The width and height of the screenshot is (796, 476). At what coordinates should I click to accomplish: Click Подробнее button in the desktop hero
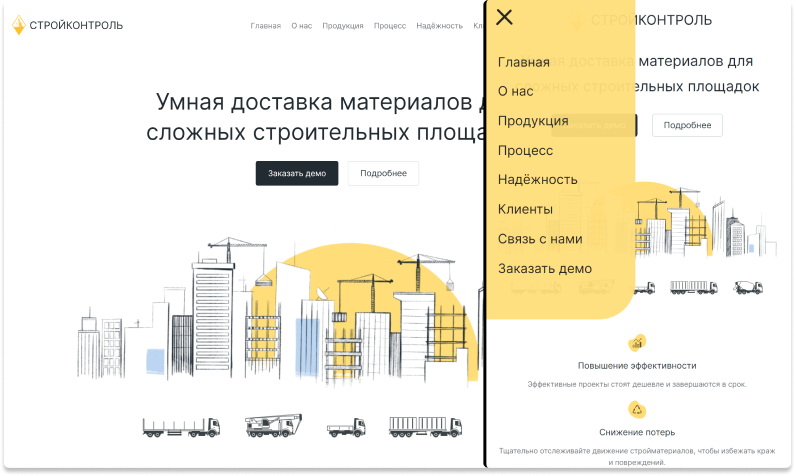383,174
